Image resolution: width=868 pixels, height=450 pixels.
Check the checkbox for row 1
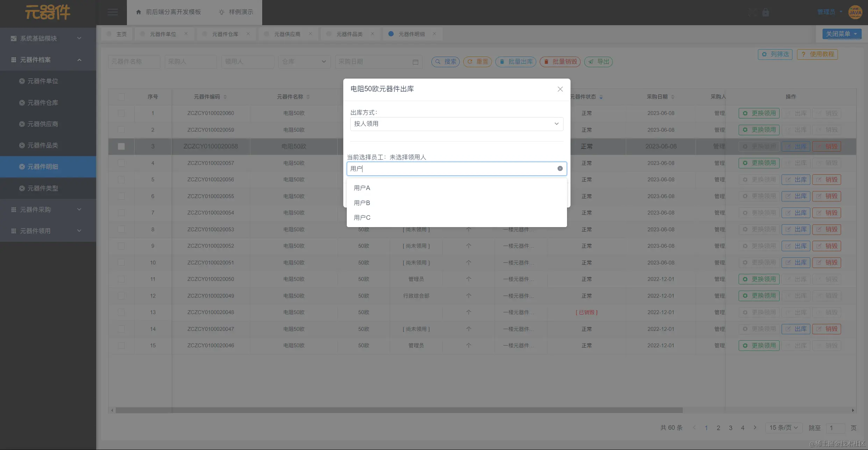pyautogui.click(x=121, y=113)
